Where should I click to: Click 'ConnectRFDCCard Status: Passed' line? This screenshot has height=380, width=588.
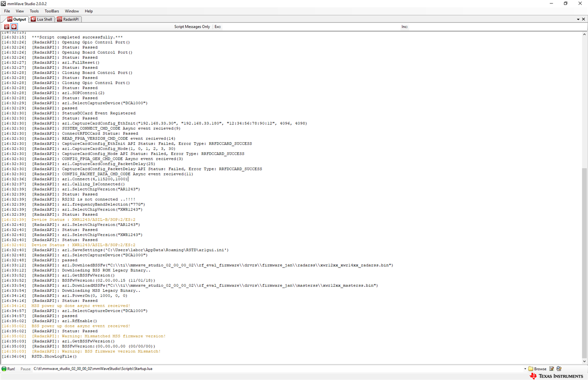[x=100, y=134]
